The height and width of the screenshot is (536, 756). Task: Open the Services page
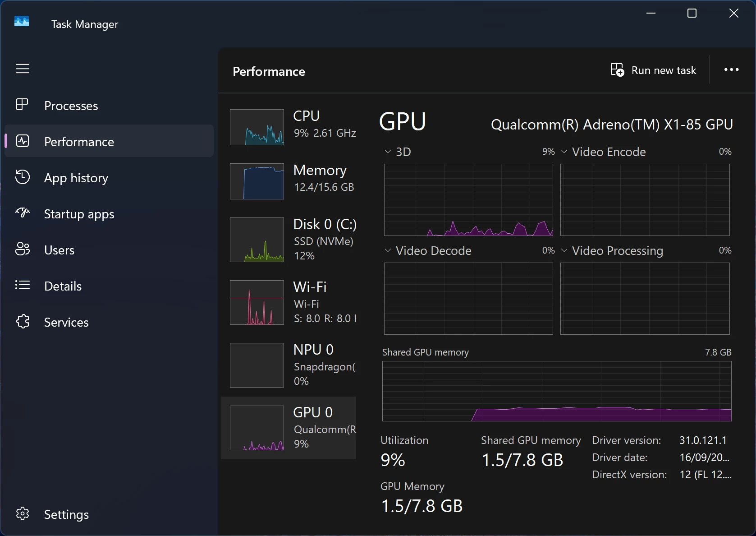point(109,322)
